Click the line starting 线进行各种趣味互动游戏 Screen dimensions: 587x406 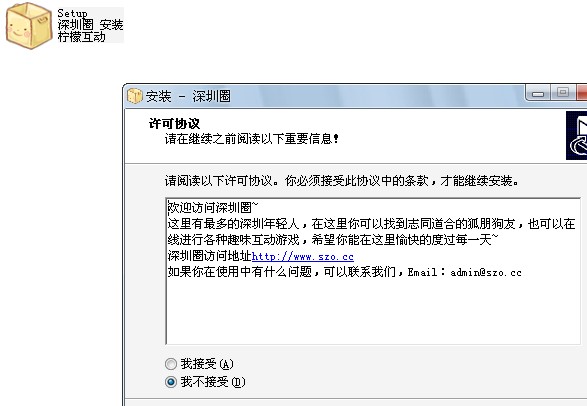(x=333, y=239)
